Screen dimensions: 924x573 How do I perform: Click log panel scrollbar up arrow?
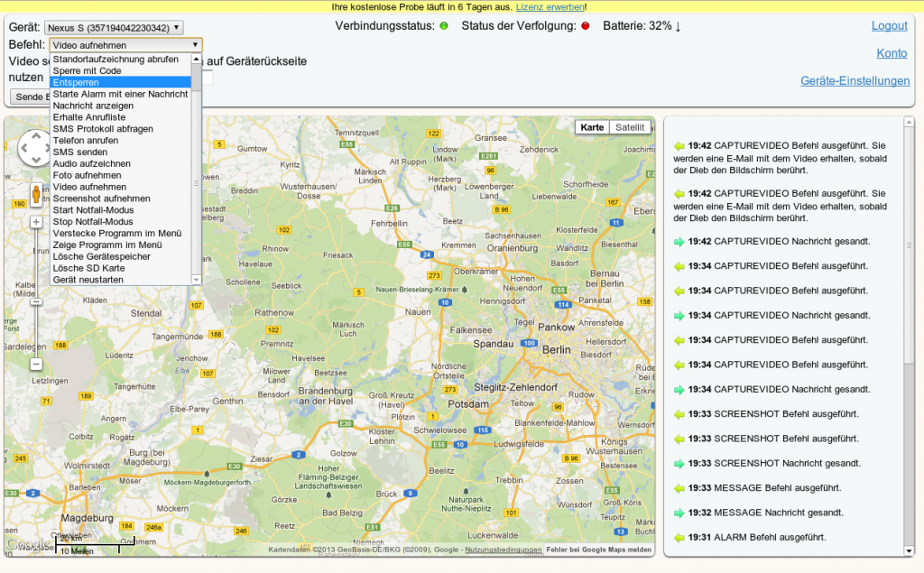909,122
